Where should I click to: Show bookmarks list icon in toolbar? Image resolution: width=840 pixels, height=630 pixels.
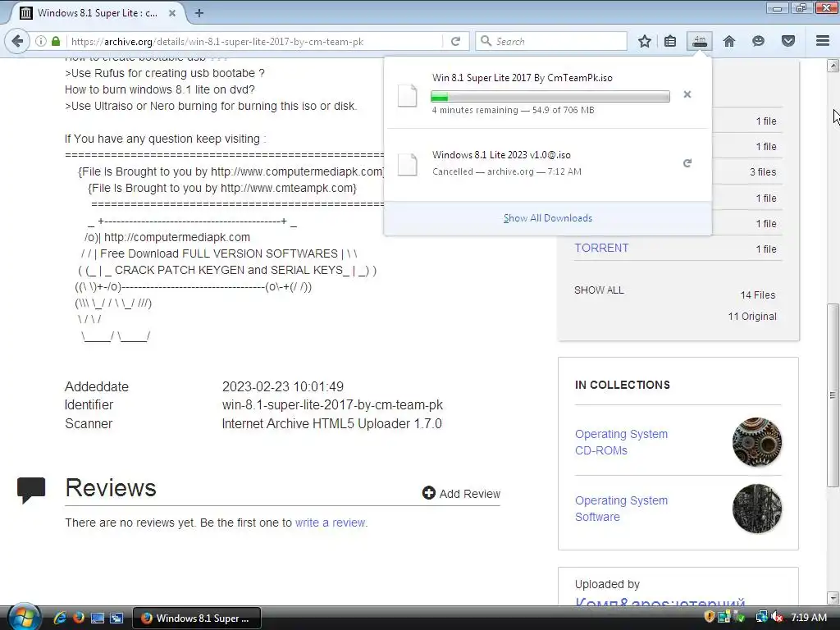[670, 41]
